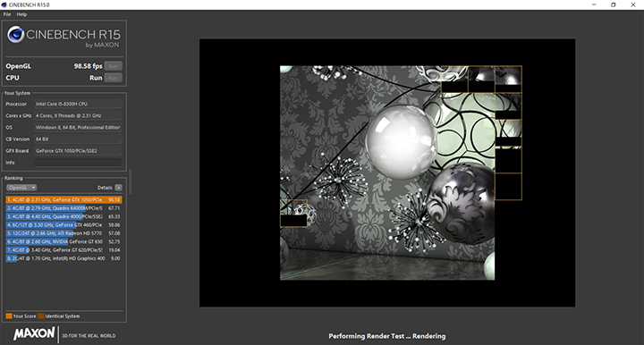Click the 98.58 fps OpenGL score
644x345 pixels.
tap(88, 66)
